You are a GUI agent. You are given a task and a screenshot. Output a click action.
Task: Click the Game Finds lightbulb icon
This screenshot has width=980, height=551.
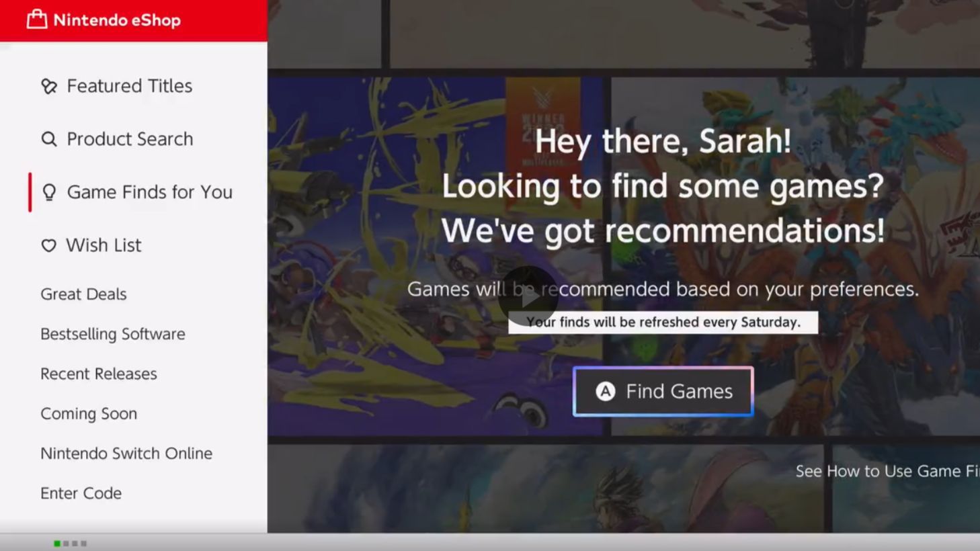(49, 192)
